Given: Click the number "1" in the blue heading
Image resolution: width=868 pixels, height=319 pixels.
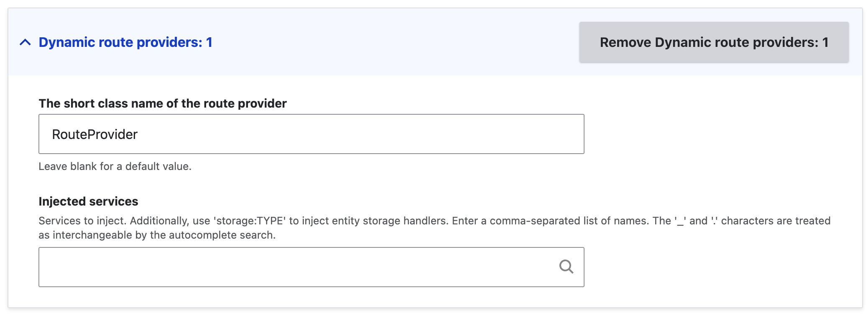Looking at the screenshot, I should tap(209, 42).
